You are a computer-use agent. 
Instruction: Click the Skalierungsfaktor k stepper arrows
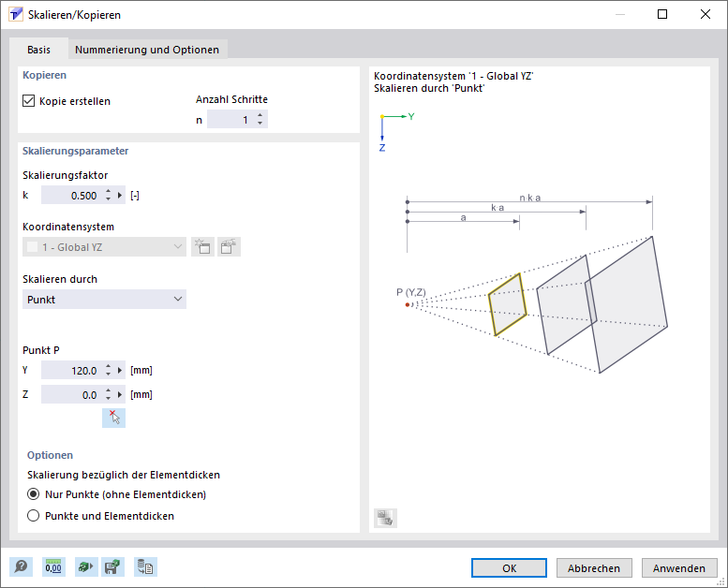pyautogui.click(x=108, y=196)
